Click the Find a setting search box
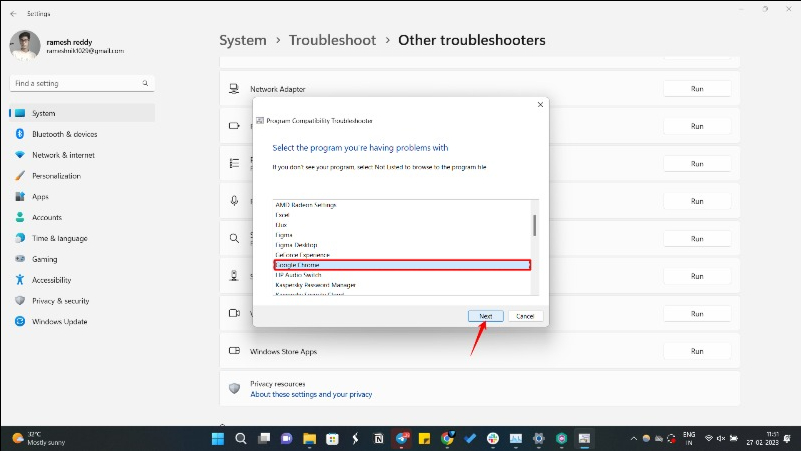Viewport: 801px width, 451px height. 82,83
